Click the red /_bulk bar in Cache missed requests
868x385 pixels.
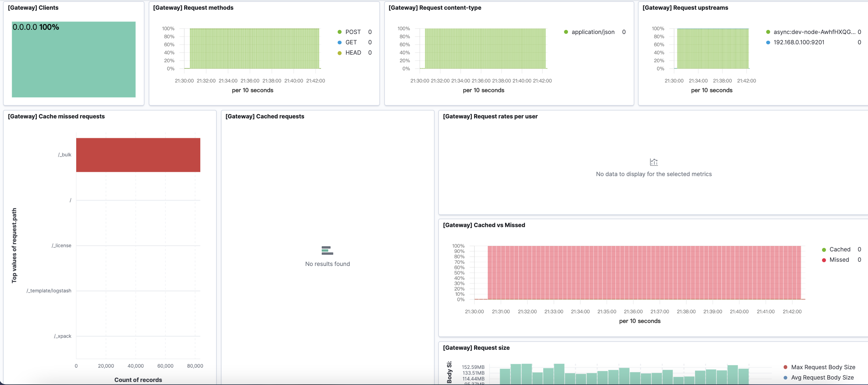coord(138,155)
